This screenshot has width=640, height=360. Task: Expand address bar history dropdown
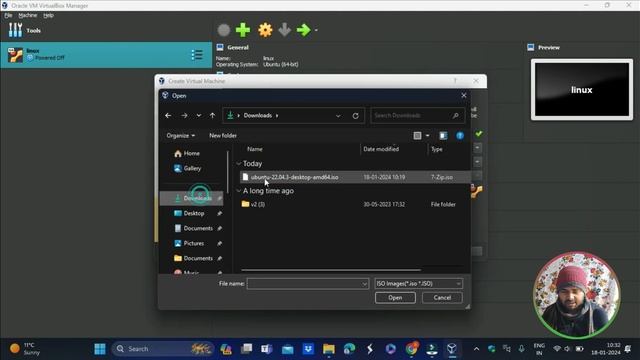click(338, 116)
